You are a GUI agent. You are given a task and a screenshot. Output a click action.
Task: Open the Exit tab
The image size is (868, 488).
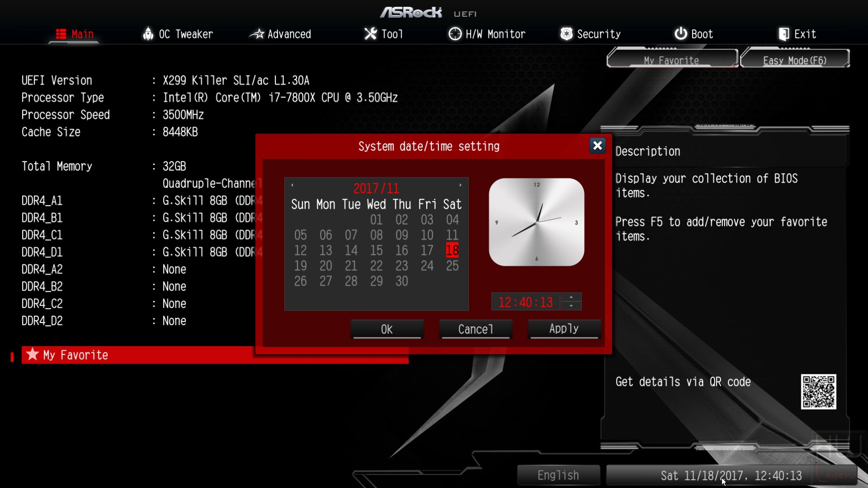[x=797, y=34]
